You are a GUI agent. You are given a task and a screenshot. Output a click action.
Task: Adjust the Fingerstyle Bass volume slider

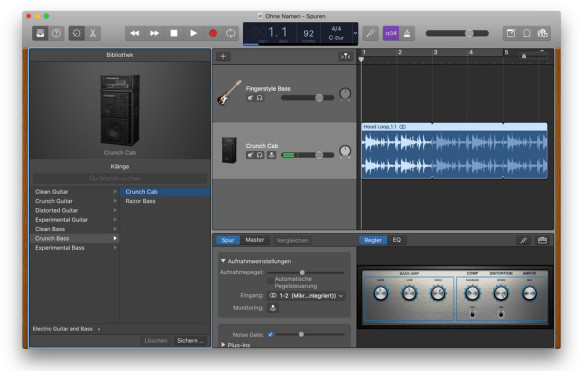click(x=307, y=98)
